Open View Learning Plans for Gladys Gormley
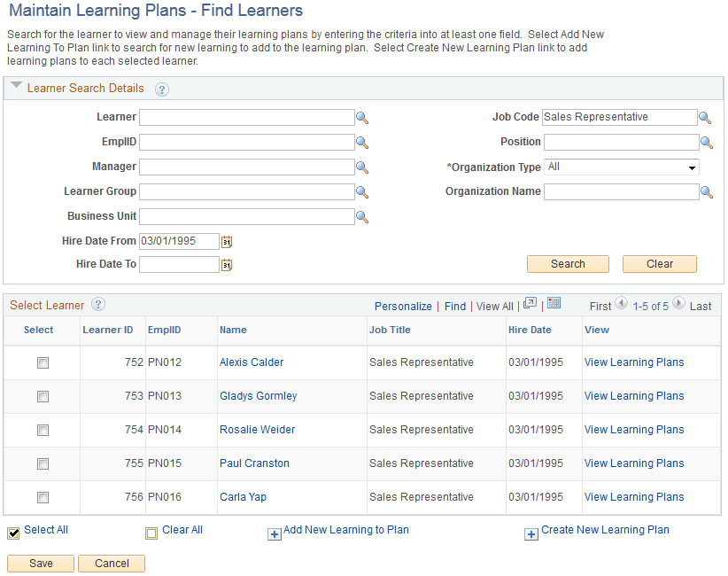This screenshot has height=576, width=728. [x=633, y=395]
